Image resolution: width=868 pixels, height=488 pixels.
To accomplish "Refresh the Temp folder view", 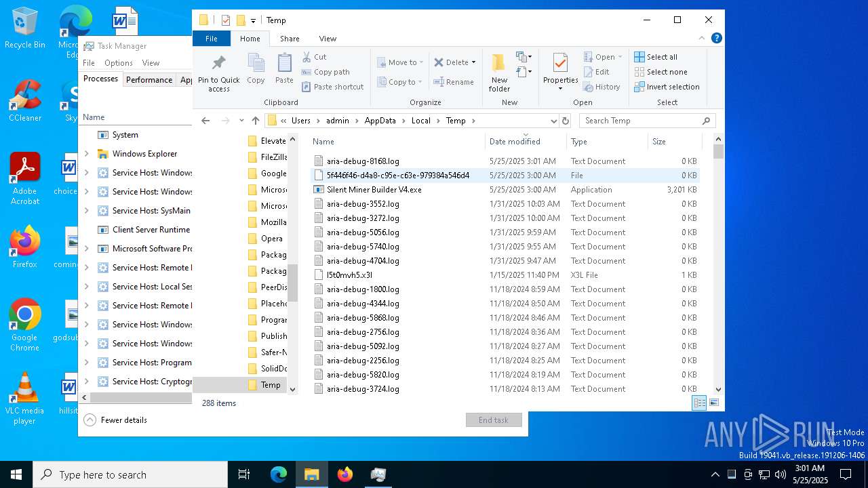I will (x=566, y=121).
